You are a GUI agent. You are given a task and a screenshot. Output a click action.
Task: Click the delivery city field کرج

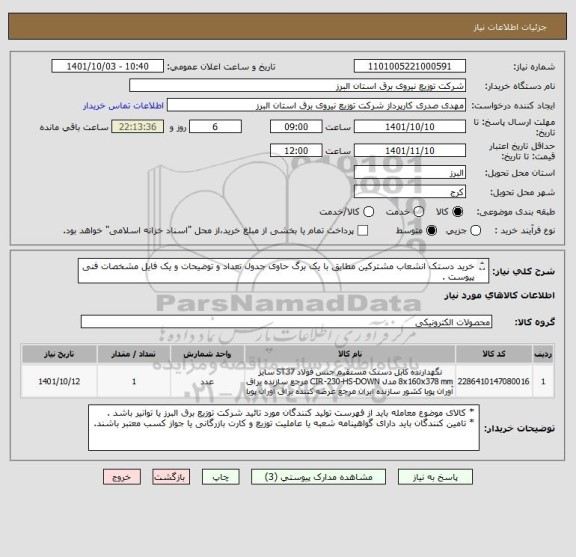[x=410, y=192]
